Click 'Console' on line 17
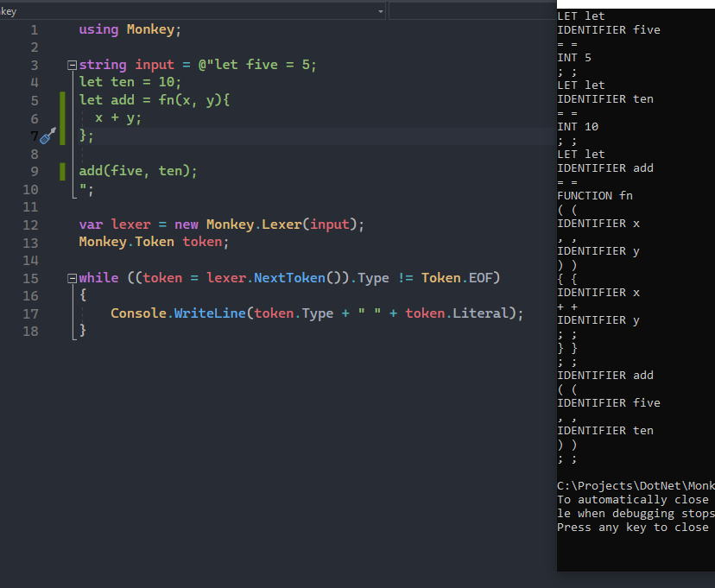715x588 pixels. 138,313
